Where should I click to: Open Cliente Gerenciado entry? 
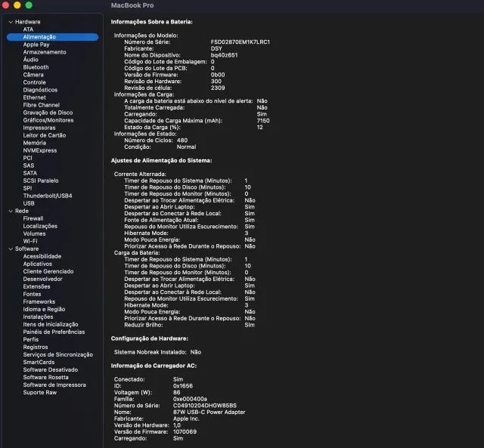pos(48,271)
